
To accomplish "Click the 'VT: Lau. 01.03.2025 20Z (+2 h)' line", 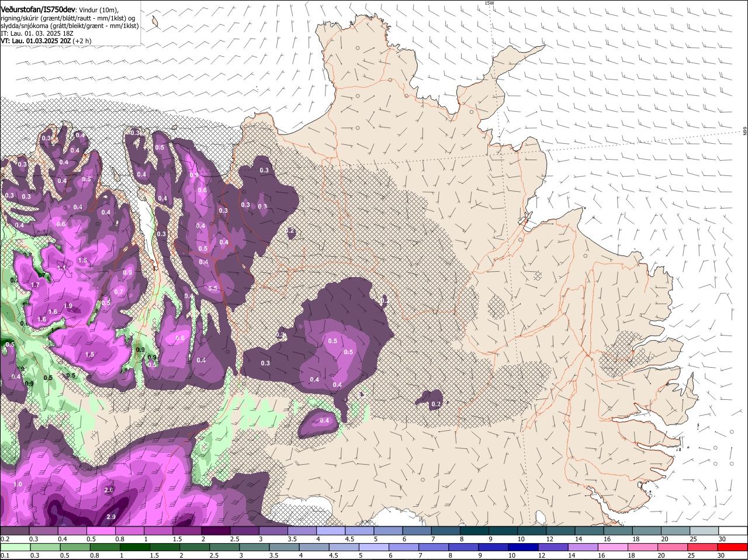I will [x=46, y=41].
